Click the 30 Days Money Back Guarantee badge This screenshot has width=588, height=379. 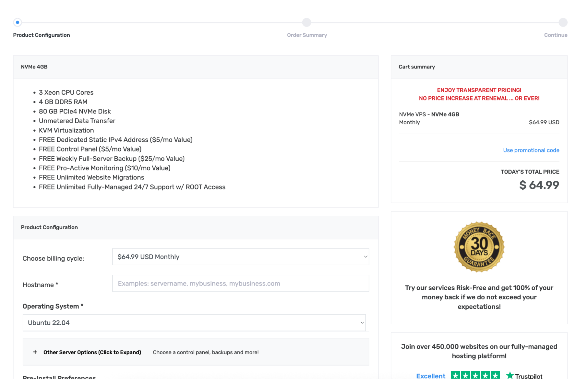(x=479, y=247)
